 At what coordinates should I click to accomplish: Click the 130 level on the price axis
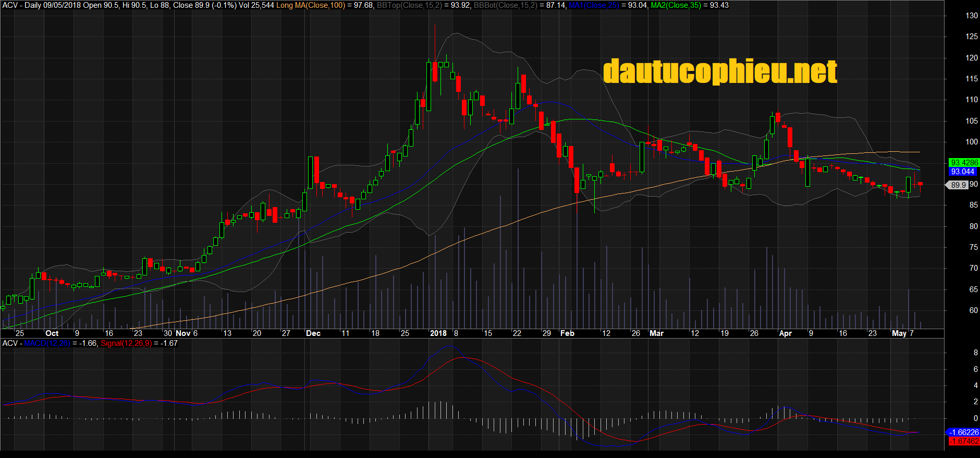pos(971,16)
